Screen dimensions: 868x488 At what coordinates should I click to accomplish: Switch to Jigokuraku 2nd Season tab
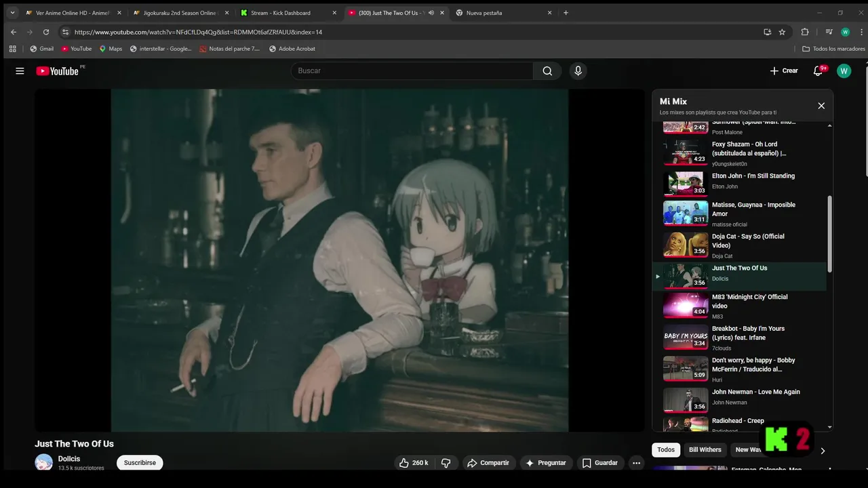point(180,13)
